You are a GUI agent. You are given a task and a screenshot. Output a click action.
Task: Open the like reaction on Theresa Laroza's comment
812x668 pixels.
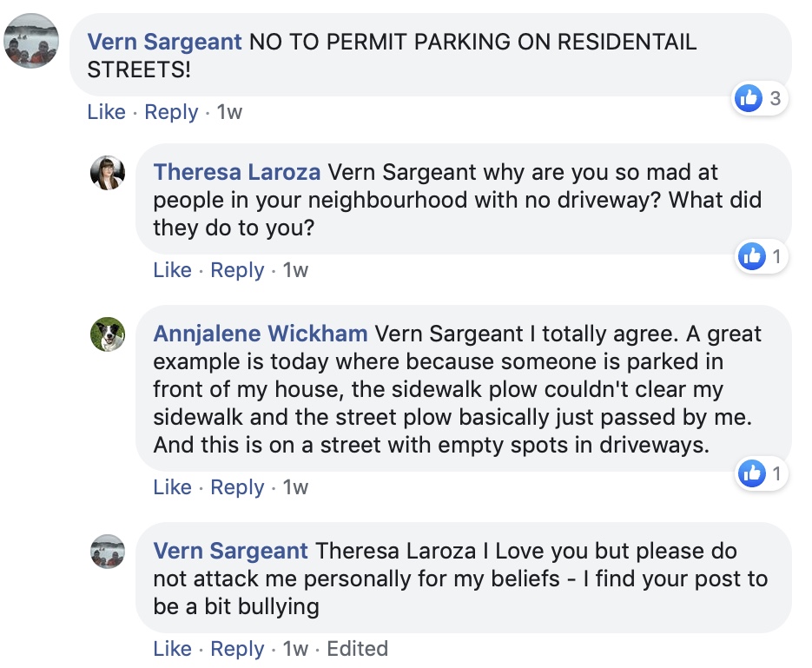[x=762, y=255]
